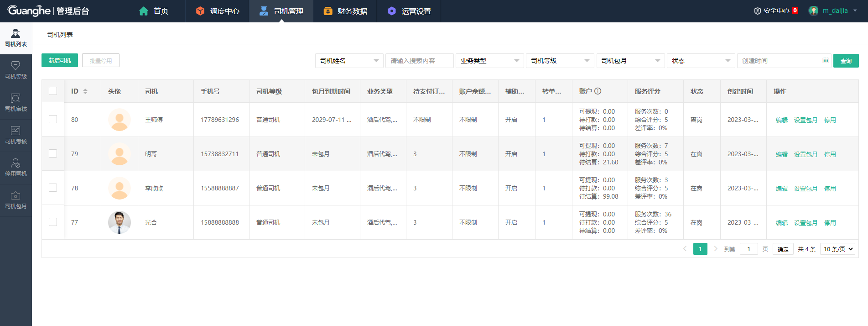Viewport: 868px width, 326px height.
Task: Click the 首页 home icon
Action: pyautogui.click(x=144, y=11)
